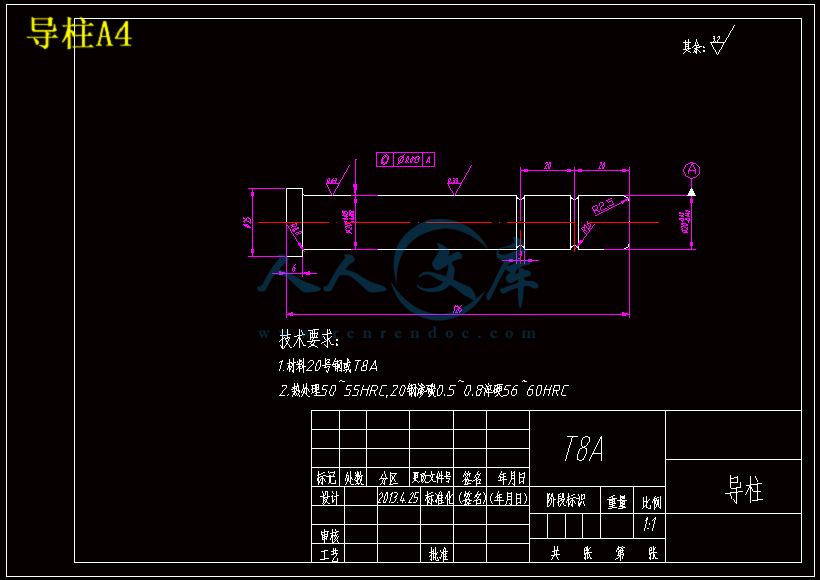Click the '(签名)' cell

(472, 498)
